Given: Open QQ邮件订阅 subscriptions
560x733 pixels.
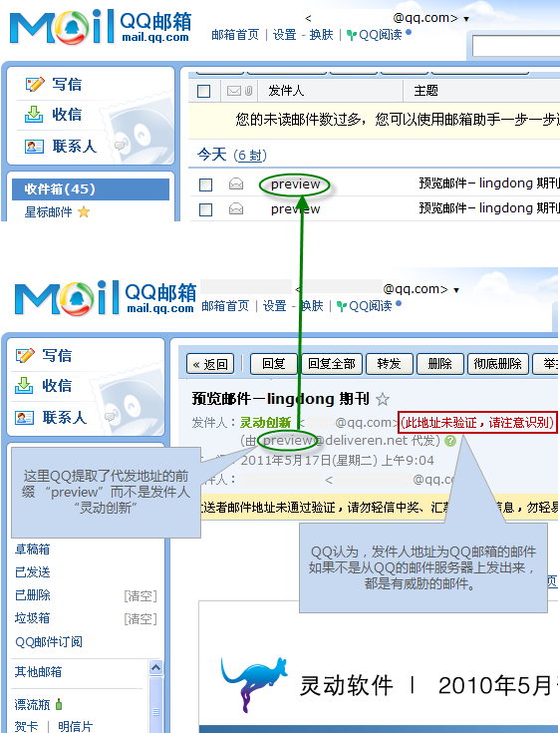Looking at the screenshot, I should pos(49,642).
